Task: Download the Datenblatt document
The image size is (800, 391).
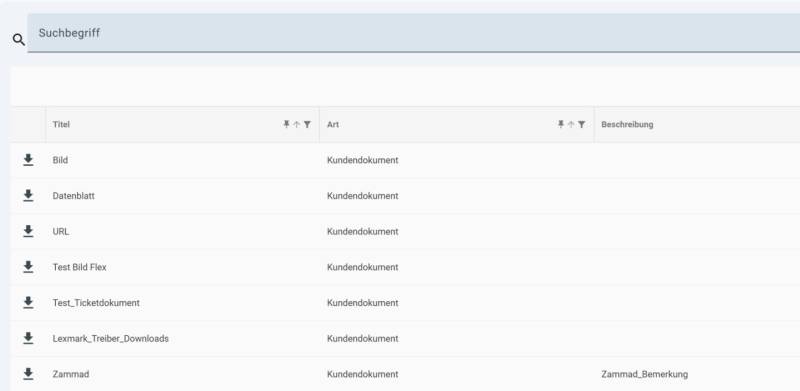Action: click(28, 196)
